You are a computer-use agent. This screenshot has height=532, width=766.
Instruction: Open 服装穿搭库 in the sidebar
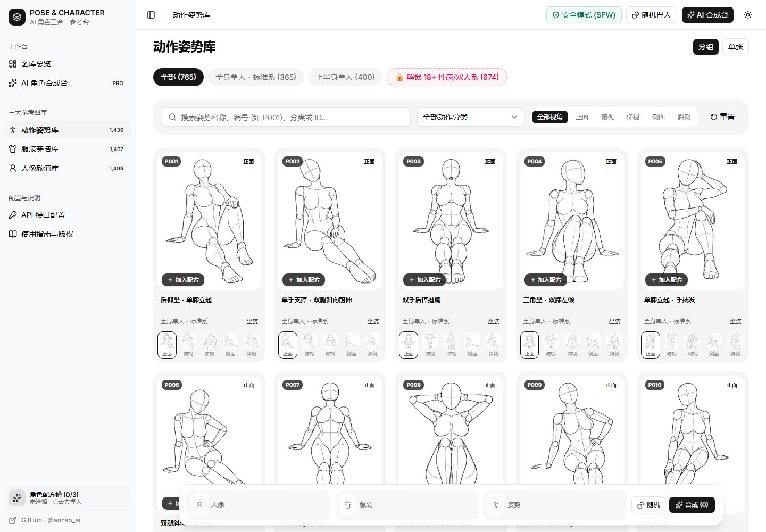pos(68,149)
